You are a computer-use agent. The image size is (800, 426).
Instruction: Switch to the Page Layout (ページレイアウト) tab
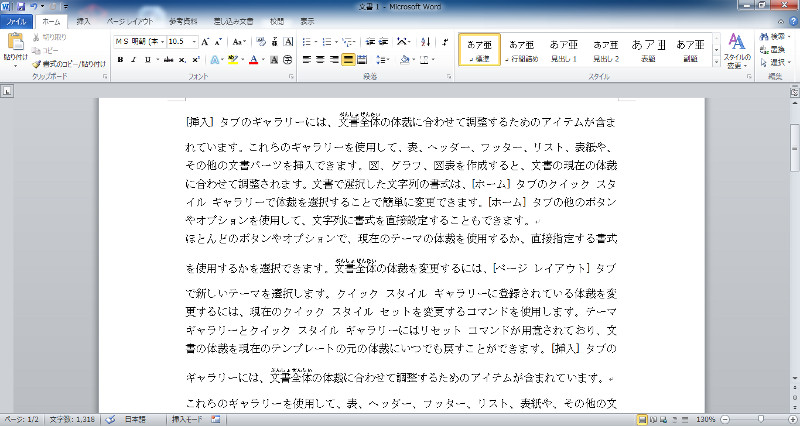tap(130, 21)
